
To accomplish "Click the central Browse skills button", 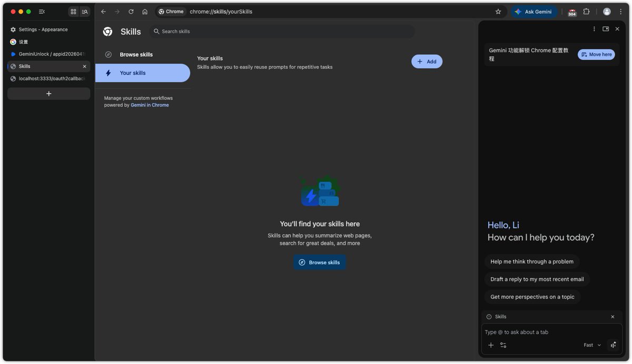I will (320, 262).
